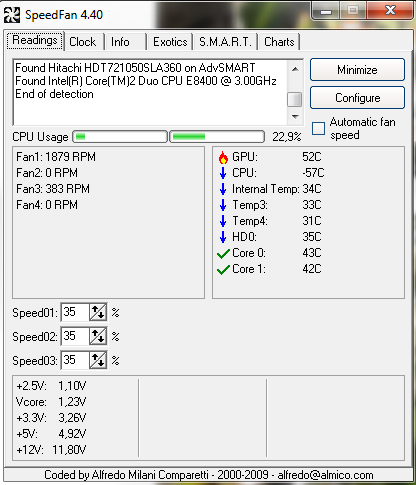This screenshot has height=485, width=416.
Task: Click the GPU 52C temperature value
Action: coord(312,157)
